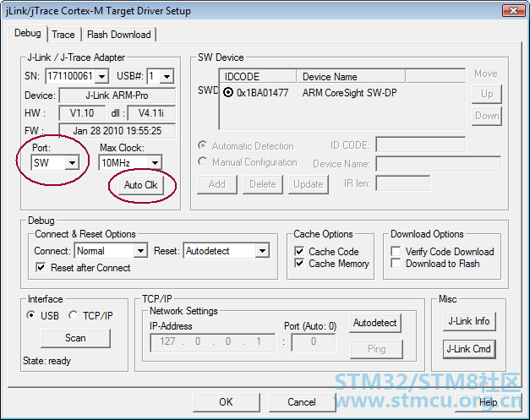Expand the USB# dropdown
This screenshot has width=530, height=420.
pyautogui.click(x=167, y=76)
